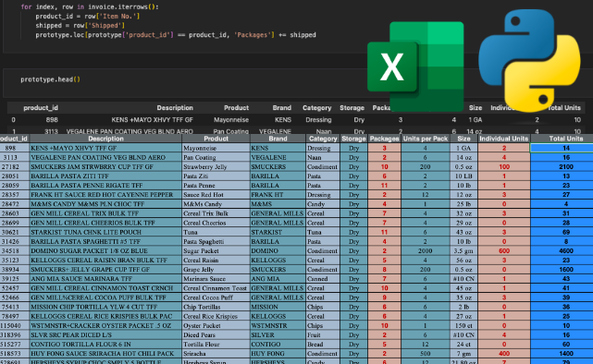Click the 'WSTMNSTR' brand cell

point(278,325)
